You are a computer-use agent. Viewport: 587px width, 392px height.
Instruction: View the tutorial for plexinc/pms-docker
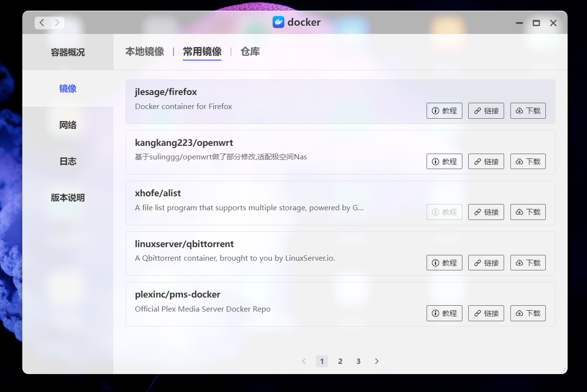[444, 313]
